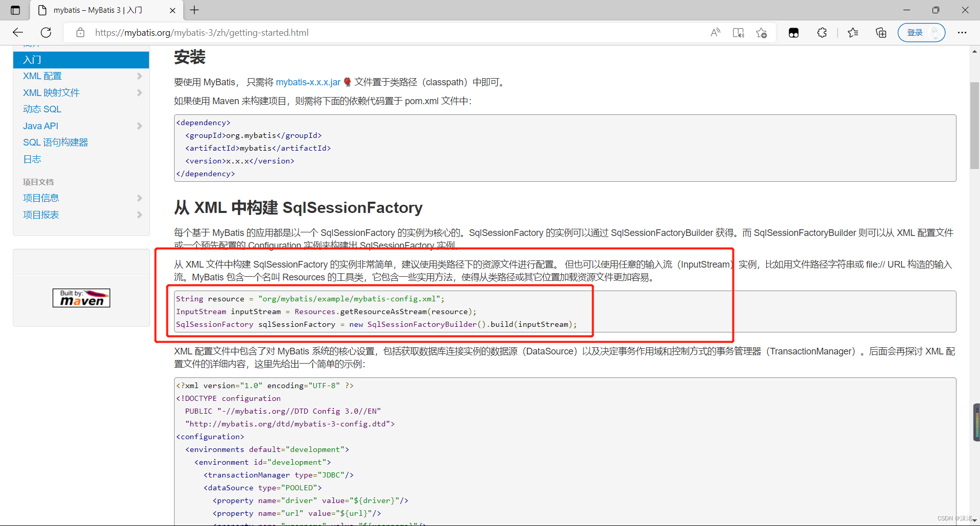Click scrollbar up arrow
The height and width of the screenshot is (526, 980).
[x=974, y=51]
